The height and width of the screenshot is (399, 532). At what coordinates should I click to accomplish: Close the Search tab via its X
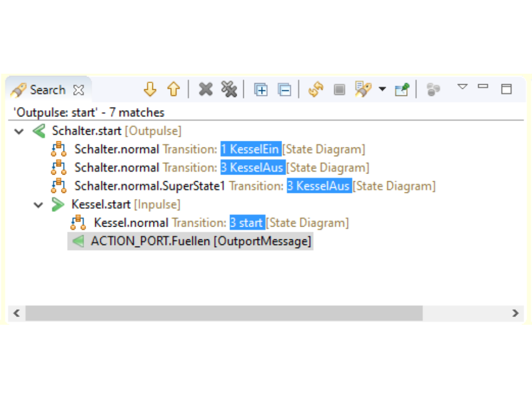click(79, 90)
